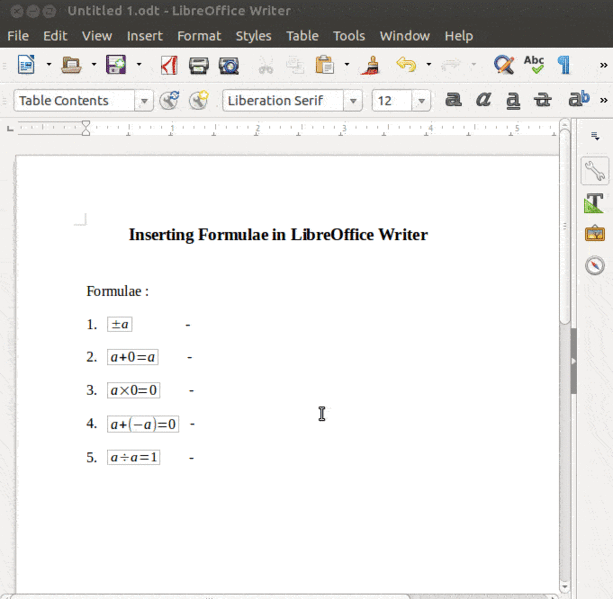Image resolution: width=613 pixels, height=599 pixels.
Task: Run the Abc spelling check icon
Action: (x=534, y=65)
